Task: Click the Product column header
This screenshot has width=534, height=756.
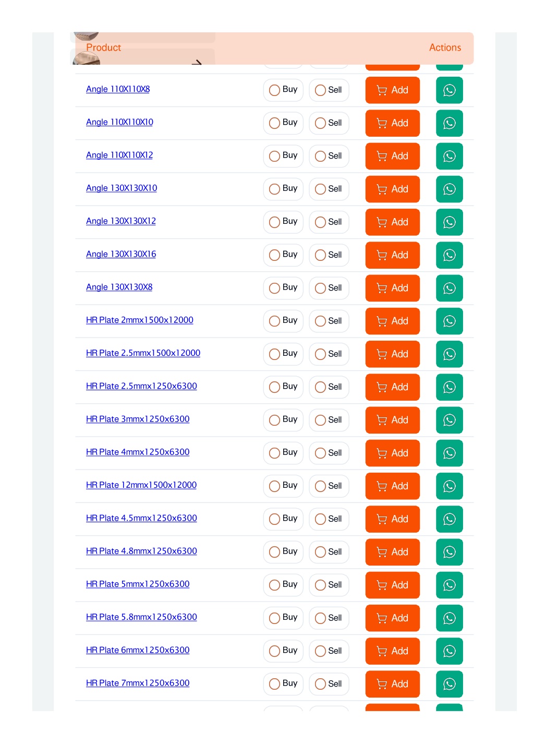Action: point(103,47)
